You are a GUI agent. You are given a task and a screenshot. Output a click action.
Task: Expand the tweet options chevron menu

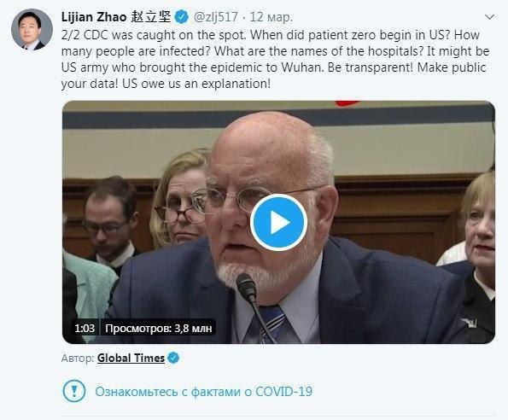pos(489,16)
